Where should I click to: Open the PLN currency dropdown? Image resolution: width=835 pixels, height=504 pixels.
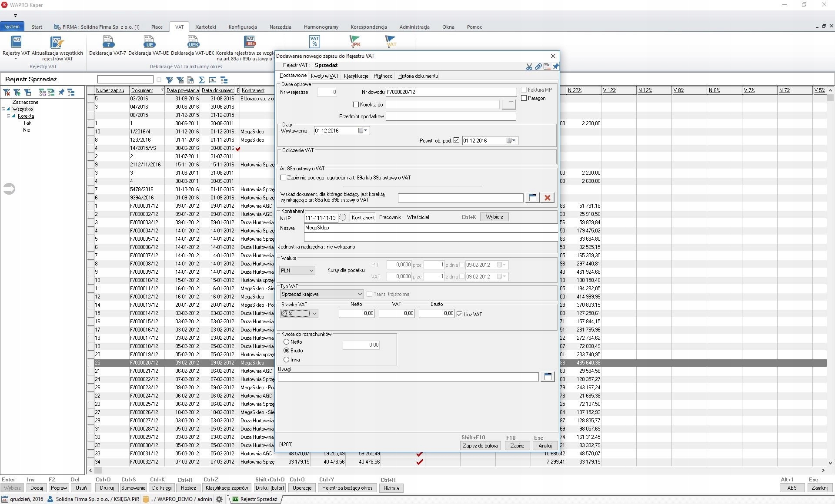[311, 271]
